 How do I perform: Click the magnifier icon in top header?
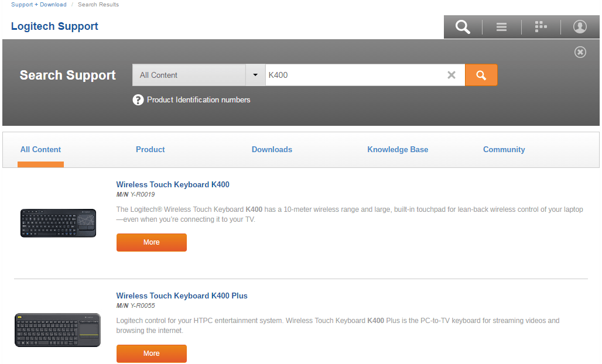pyautogui.click(x=463, y=27)
